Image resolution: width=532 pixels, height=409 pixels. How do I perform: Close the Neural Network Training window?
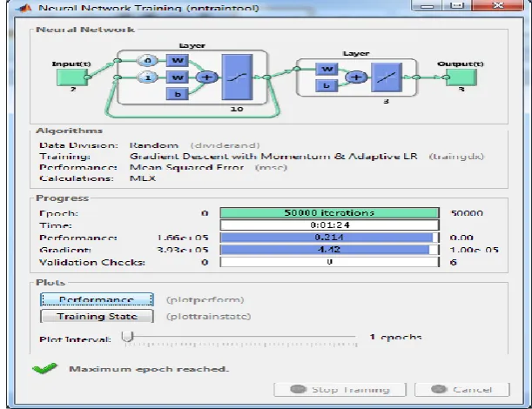click(x=497, y=5)
